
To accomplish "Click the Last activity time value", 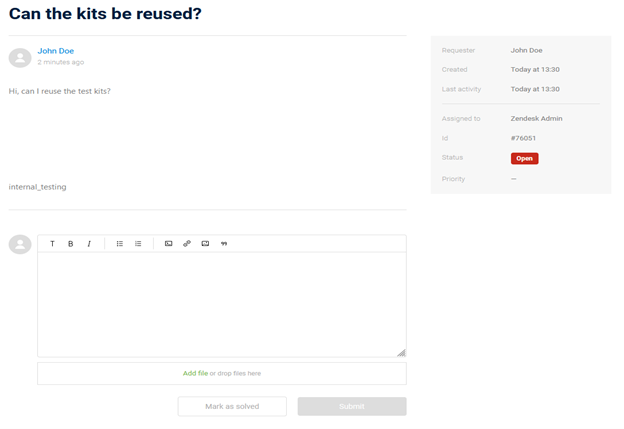I will point(535,89).
